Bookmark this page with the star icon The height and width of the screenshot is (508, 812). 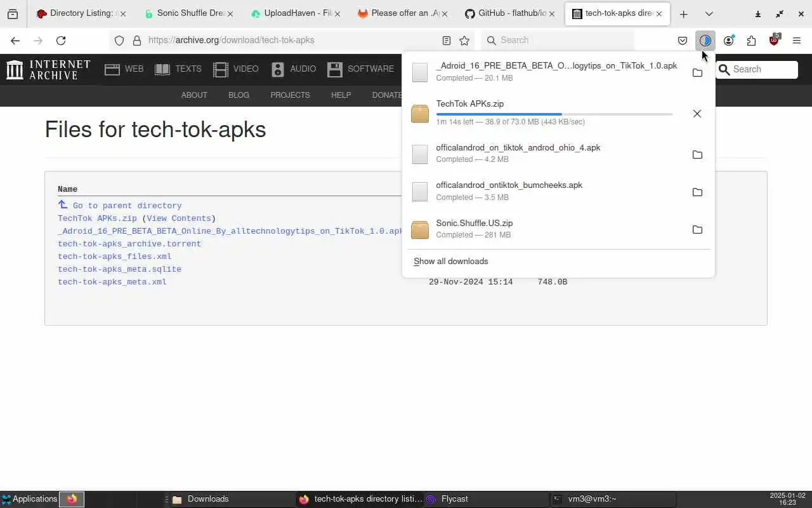click(464, 41)
